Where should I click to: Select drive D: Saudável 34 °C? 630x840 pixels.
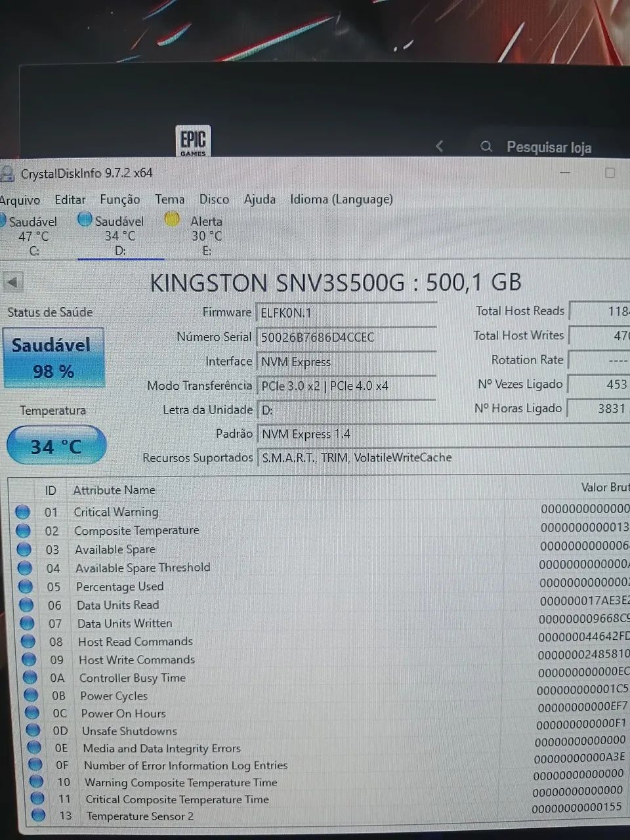(x=119, y=236)
